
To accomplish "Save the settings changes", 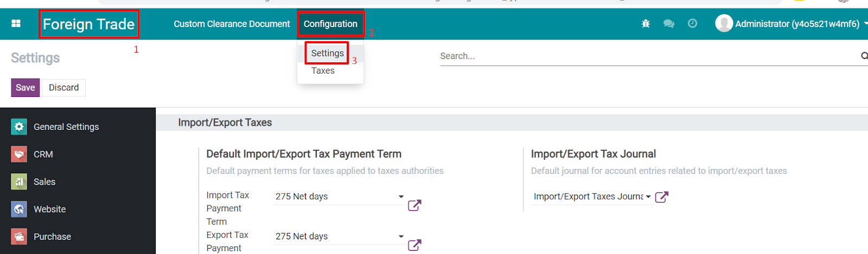I will point(25,88).
